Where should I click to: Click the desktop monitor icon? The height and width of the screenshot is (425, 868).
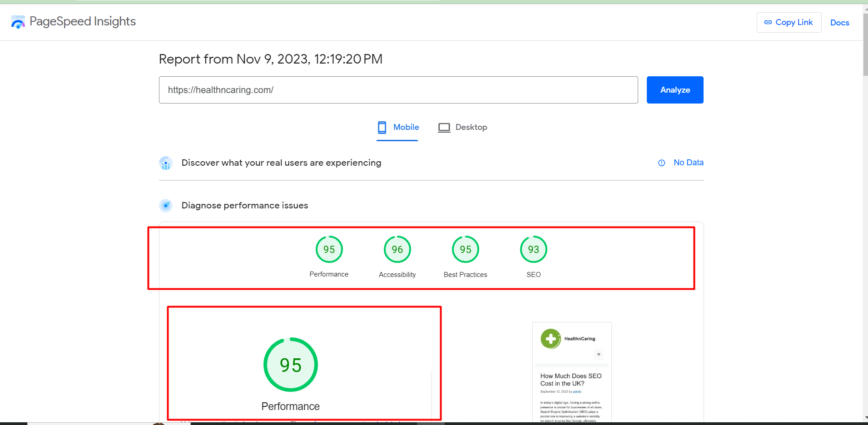coord(444,128)
